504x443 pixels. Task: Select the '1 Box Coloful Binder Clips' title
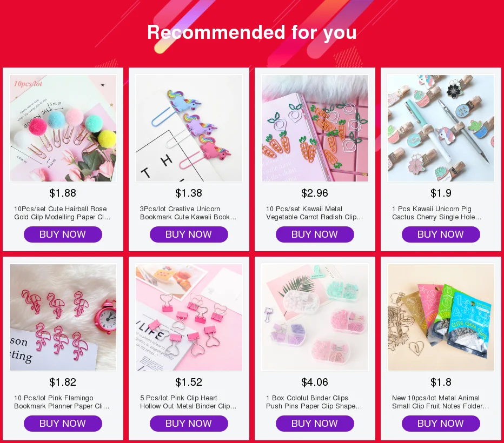coord(314,402)
